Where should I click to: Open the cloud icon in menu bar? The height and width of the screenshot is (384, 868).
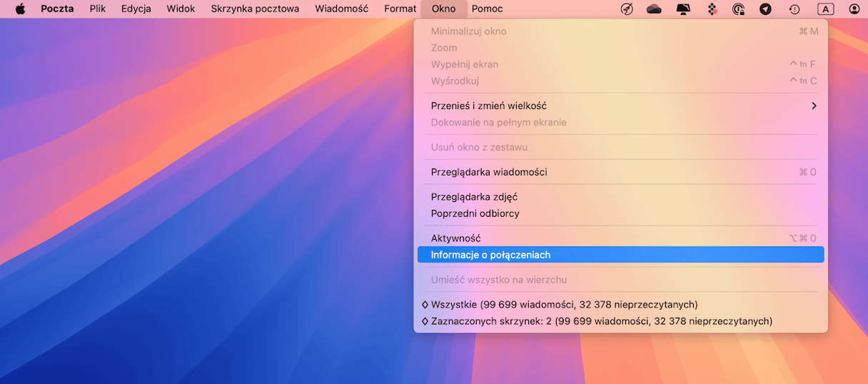point(654,9)
